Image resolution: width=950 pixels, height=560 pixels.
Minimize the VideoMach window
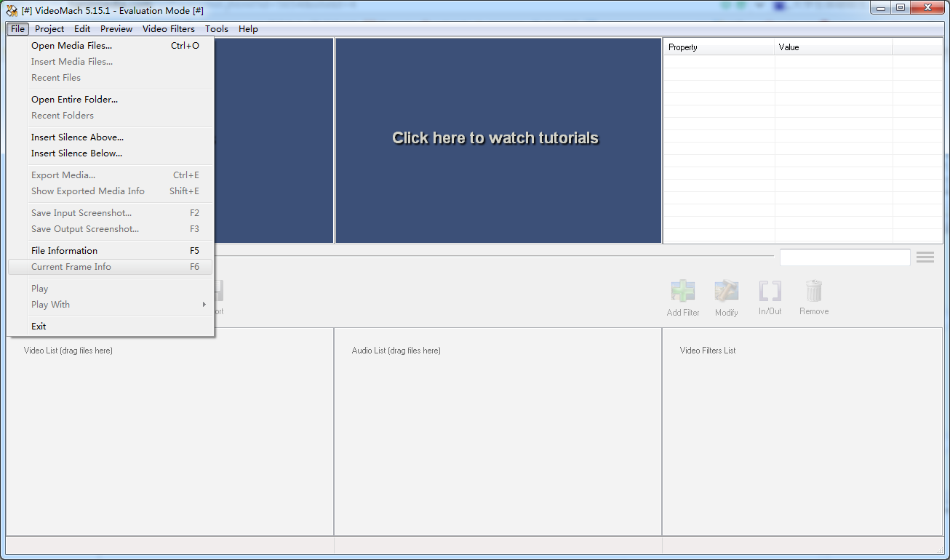pos(882,7)
